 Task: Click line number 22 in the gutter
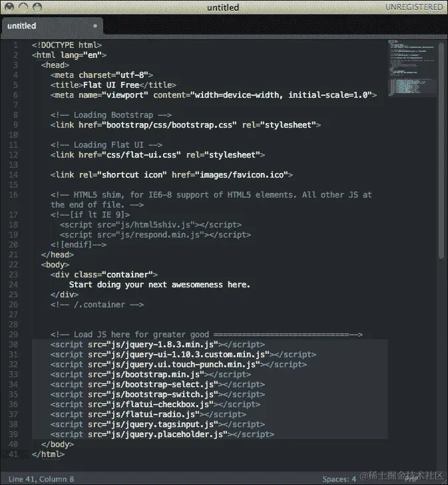13,265
